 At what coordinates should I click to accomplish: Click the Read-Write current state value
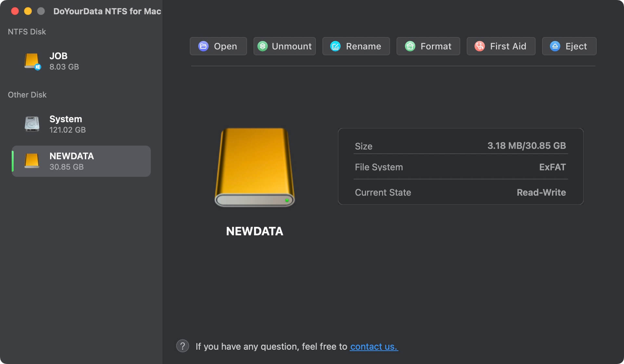pyautogui.click(x=541, y=192)
